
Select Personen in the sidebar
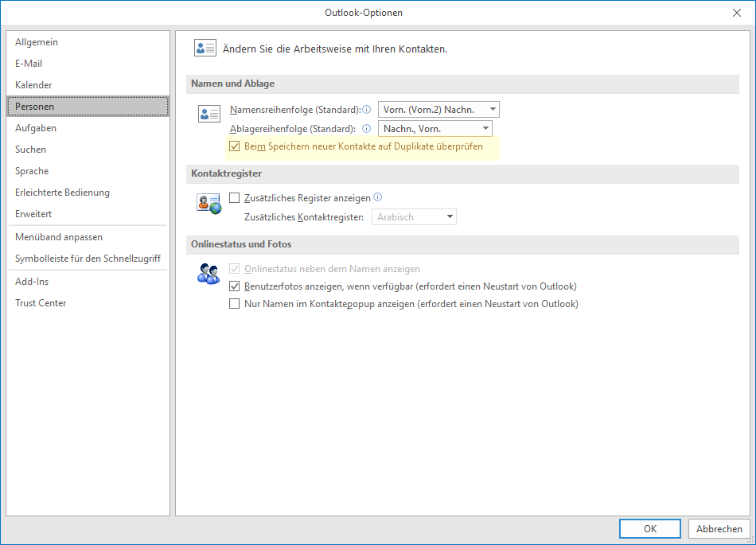[x=88, y=107]
